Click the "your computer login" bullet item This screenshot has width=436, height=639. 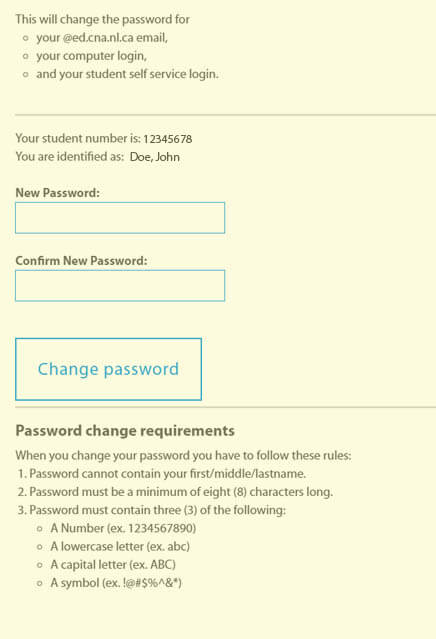pos(91,56)
